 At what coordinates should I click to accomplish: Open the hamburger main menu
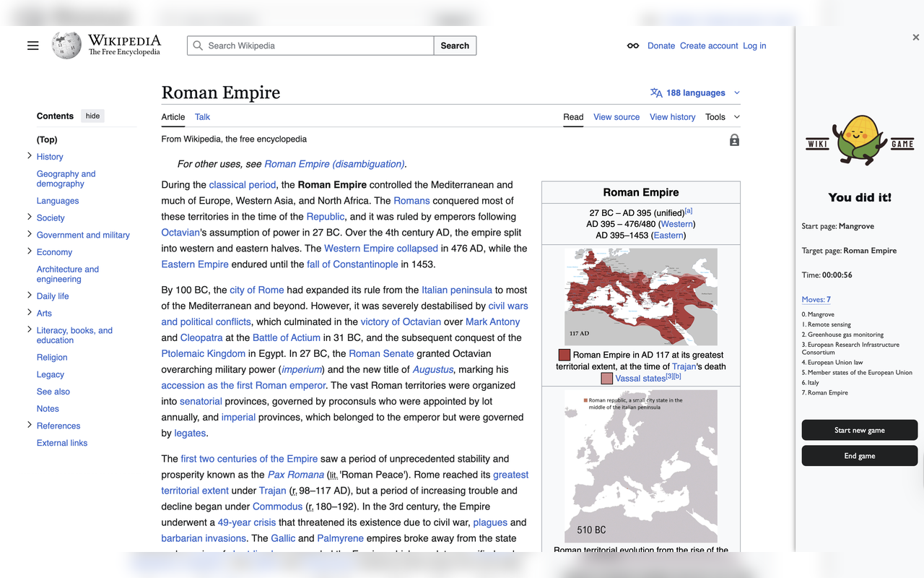[32, 46]
